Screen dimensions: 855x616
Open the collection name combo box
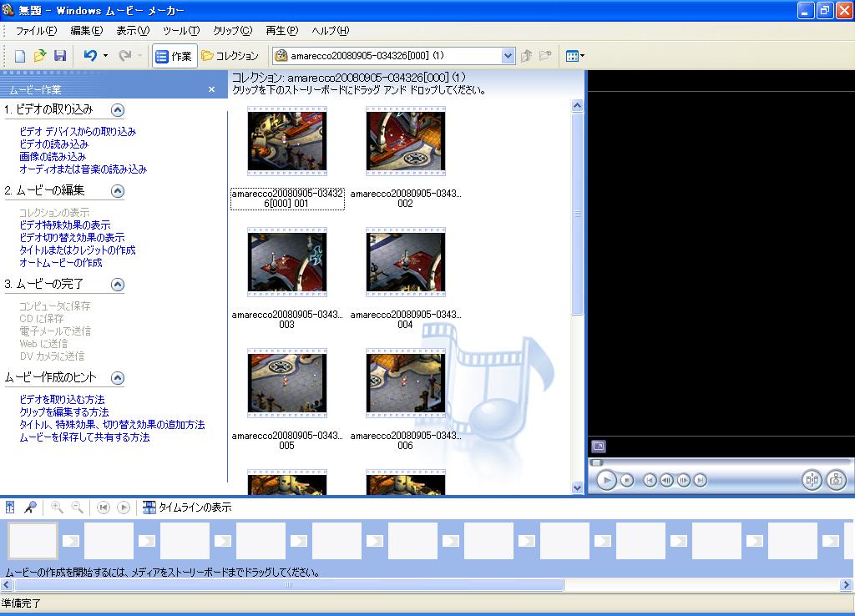click(x=394, y=56)
